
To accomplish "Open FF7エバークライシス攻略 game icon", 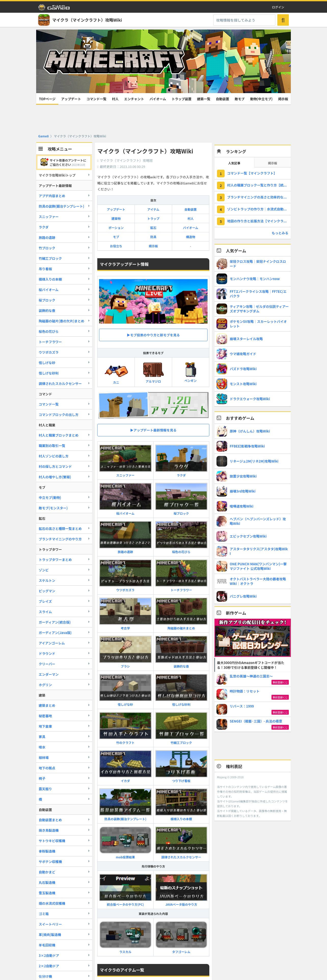I will (x=222, y=294).
